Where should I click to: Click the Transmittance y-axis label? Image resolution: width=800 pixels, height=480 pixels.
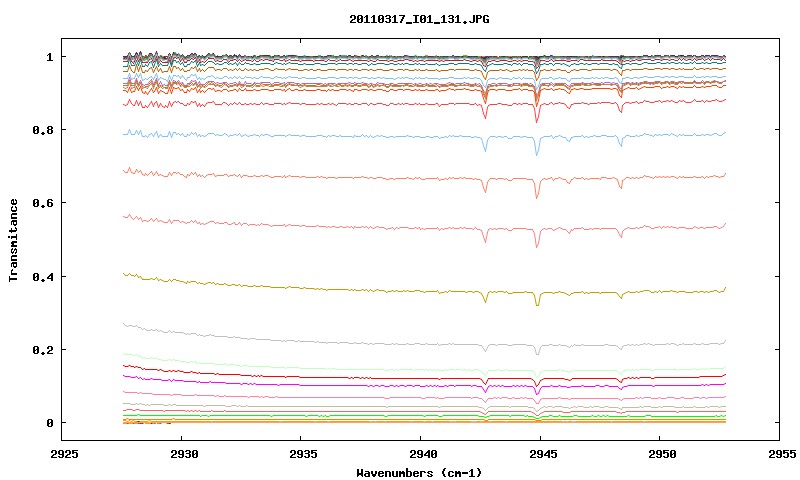14,240
